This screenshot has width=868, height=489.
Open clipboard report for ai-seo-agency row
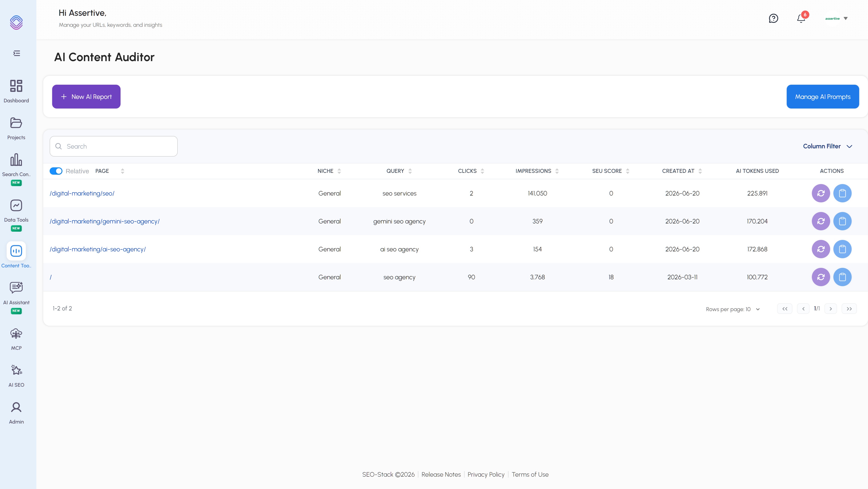click(842, 249)
